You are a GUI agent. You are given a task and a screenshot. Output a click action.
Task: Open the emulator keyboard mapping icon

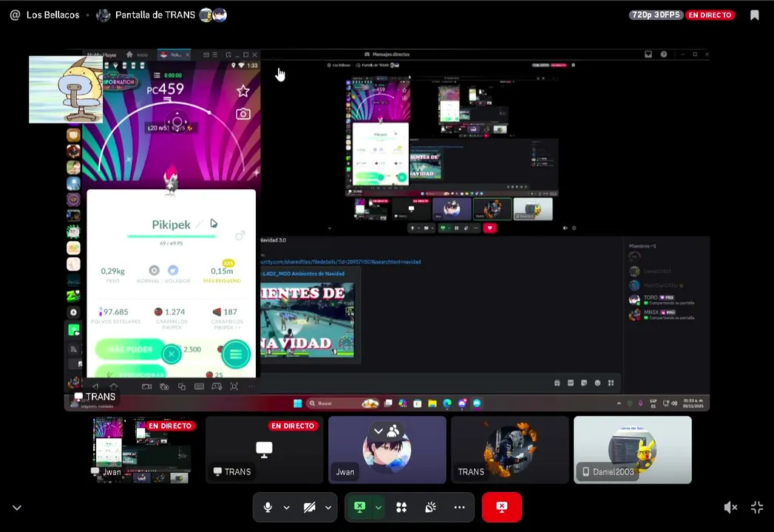tap(199, 386)
